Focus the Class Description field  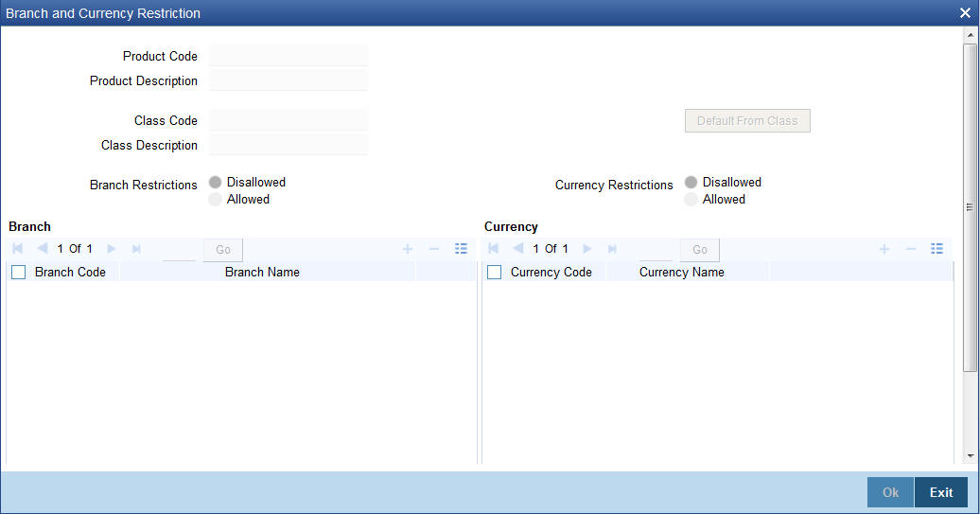coord(289,145)
